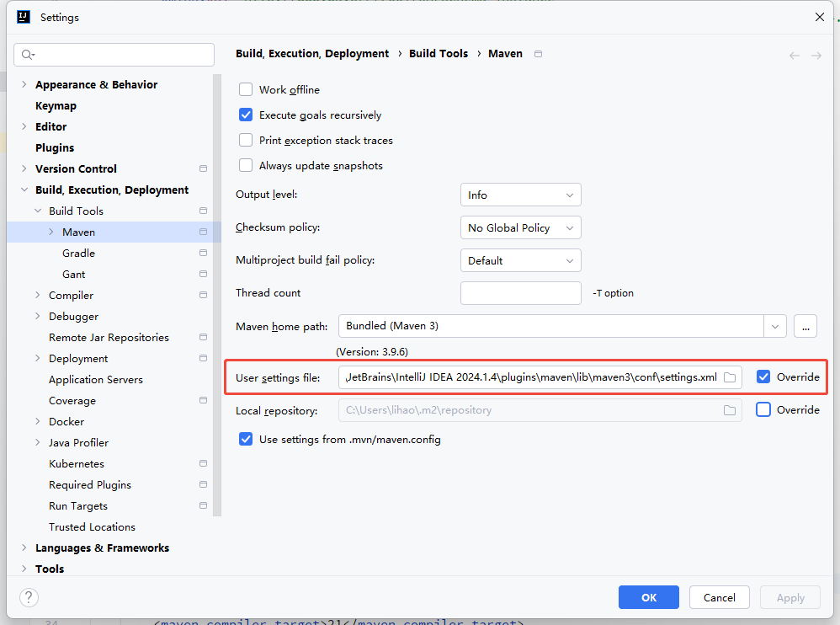Viewport: 840px width, 625px height.
Task: Open the Output level dropdown
Action: pos(520,195)
